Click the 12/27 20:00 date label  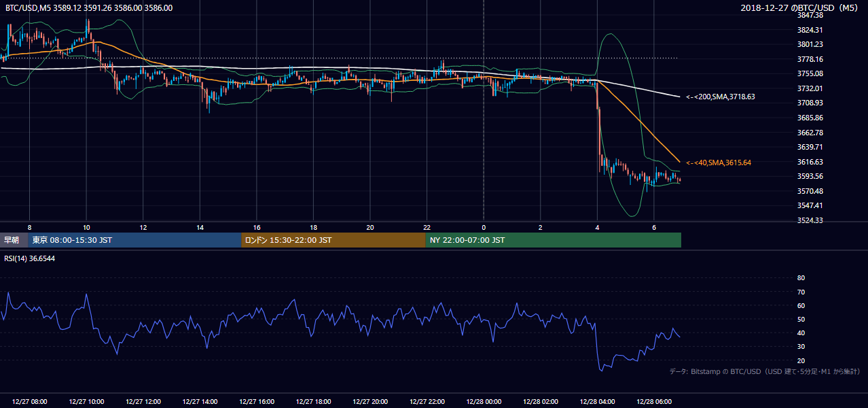click(370, 402)
